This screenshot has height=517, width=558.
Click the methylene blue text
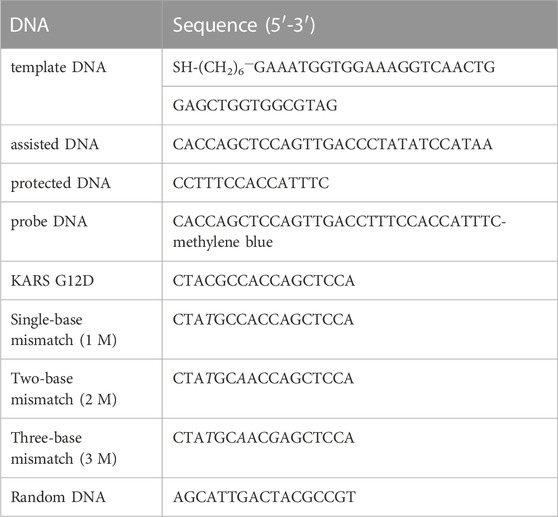pos(223,242)
